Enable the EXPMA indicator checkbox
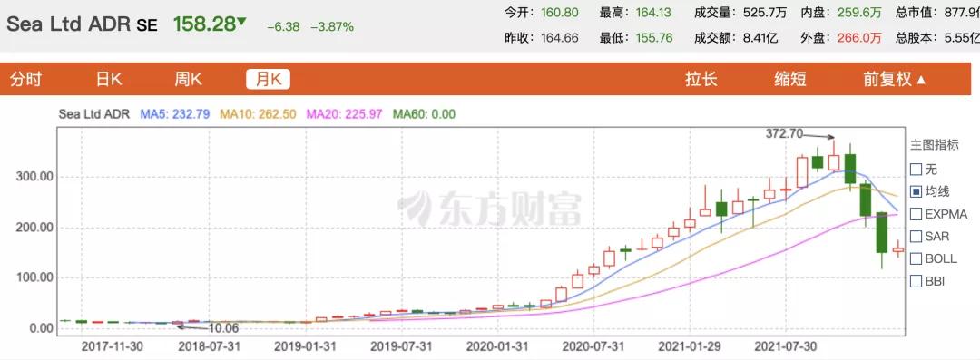 click(x=916, y=214)
